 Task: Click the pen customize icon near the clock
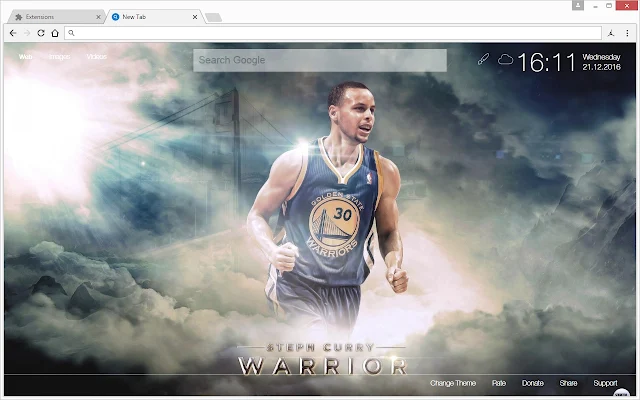click(483, 60)
